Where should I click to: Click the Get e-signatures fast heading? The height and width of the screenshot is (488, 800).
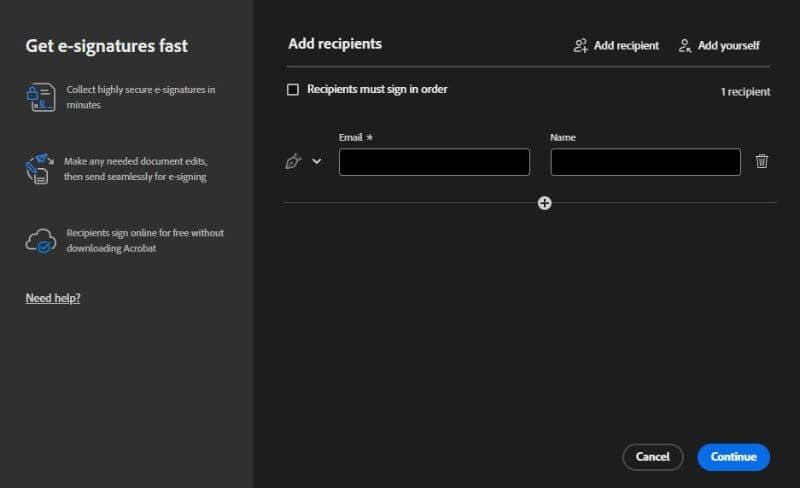coord(107,46)
